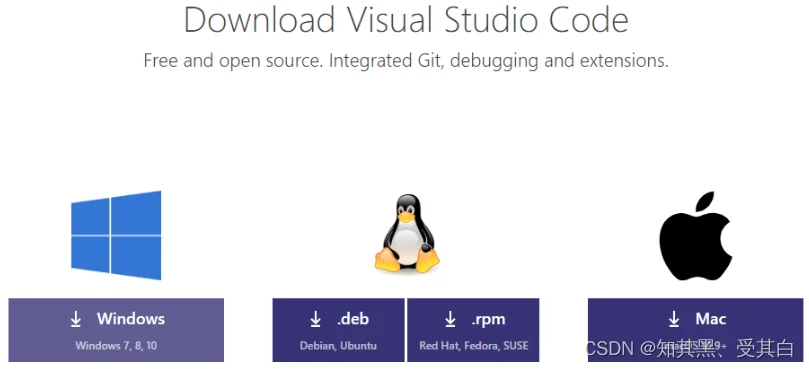Select the 'Debian, Ubuntu' subtitle text

(x=338, y=346)
